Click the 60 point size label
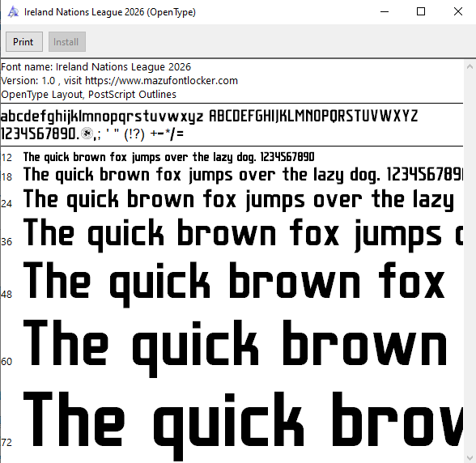 point(6,362)
